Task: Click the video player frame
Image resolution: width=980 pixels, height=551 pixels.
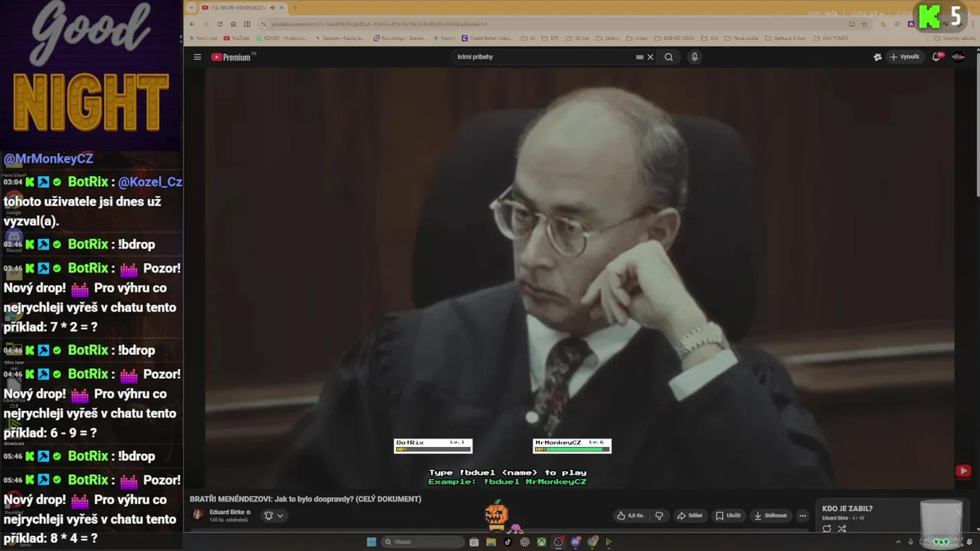Action: point(580,277)
